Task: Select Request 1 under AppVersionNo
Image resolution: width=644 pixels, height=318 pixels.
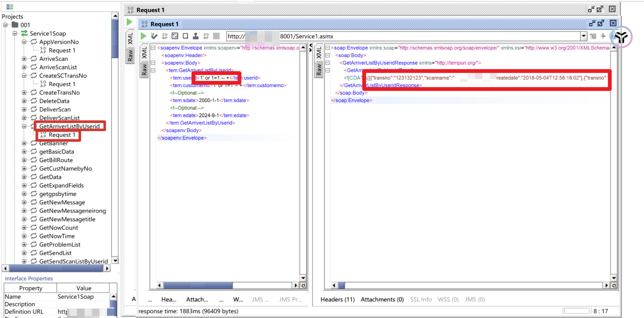Action: 62,51
